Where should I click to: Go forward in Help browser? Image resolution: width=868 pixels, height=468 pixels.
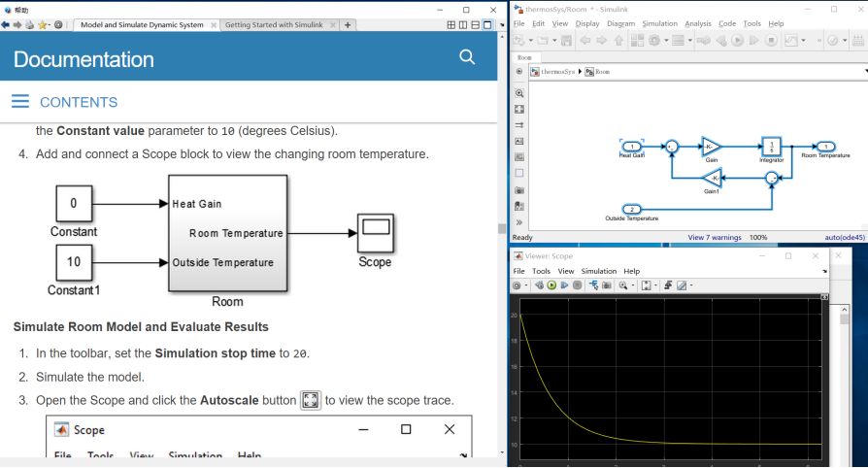[x=17, y=25]
